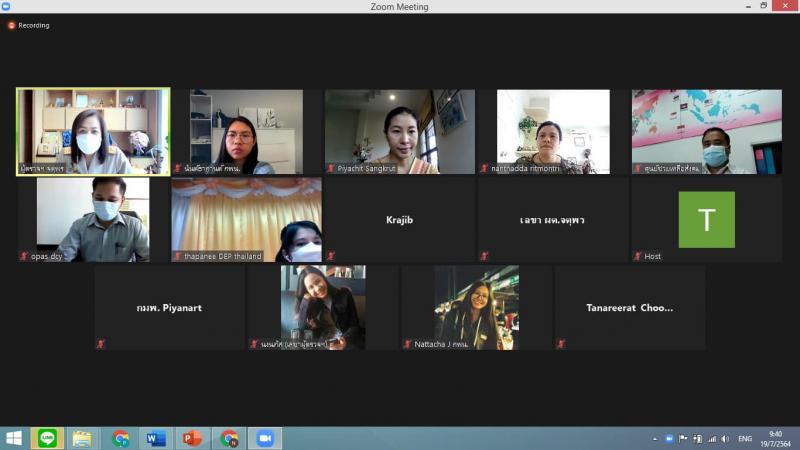The height and width of the screenshot is (450, 800).
Task: Click the Zoom icon in system tray
Action: click(x=669, y=439)
